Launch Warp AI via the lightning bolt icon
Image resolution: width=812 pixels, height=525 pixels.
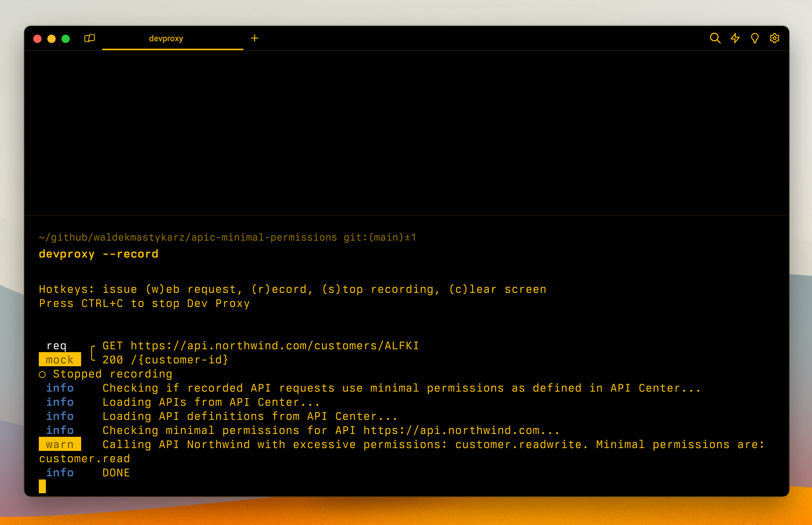735,38
